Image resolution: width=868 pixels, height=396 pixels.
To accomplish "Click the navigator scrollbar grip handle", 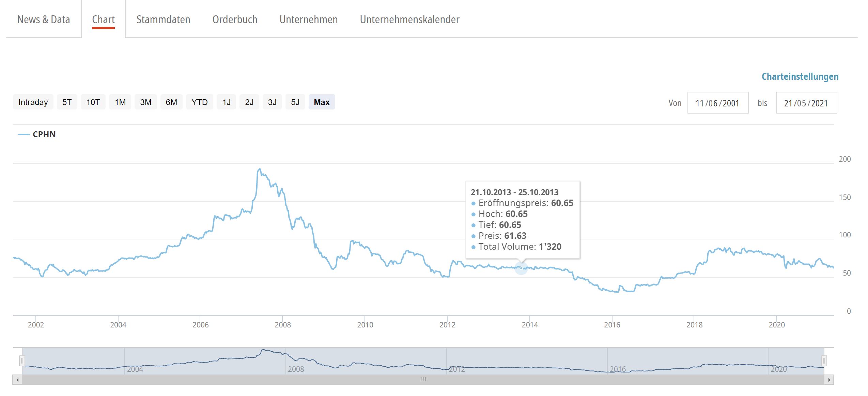I will 423,379.
